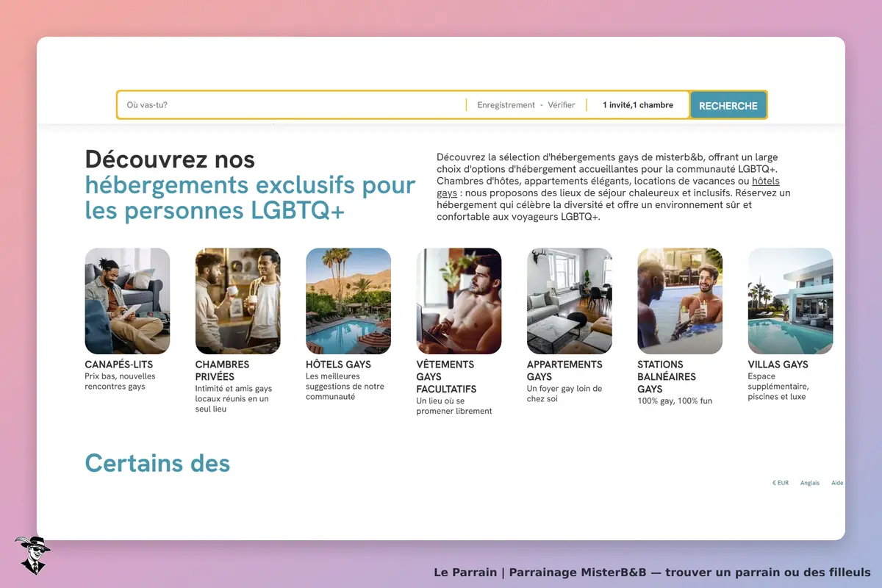
Task: Open the Stations balnéaires gays image
Action: (680, 301)
